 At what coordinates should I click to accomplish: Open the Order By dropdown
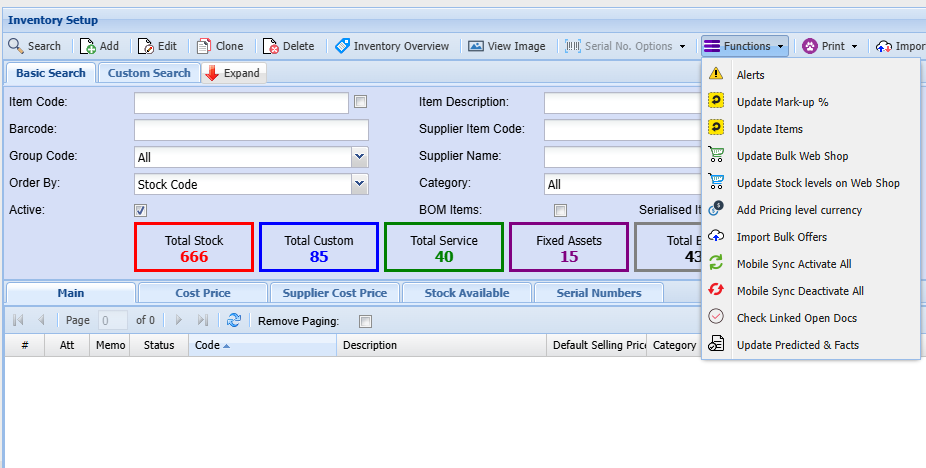point(360,184)
